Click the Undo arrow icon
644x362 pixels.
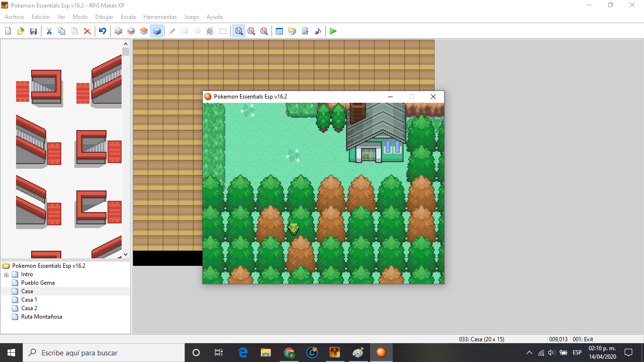click(x=102, y=31)
